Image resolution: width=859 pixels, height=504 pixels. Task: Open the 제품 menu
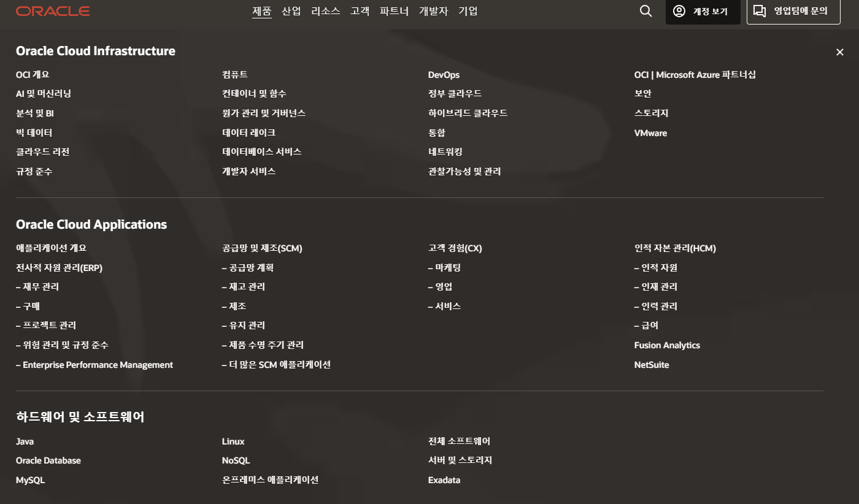pos(262,11)
